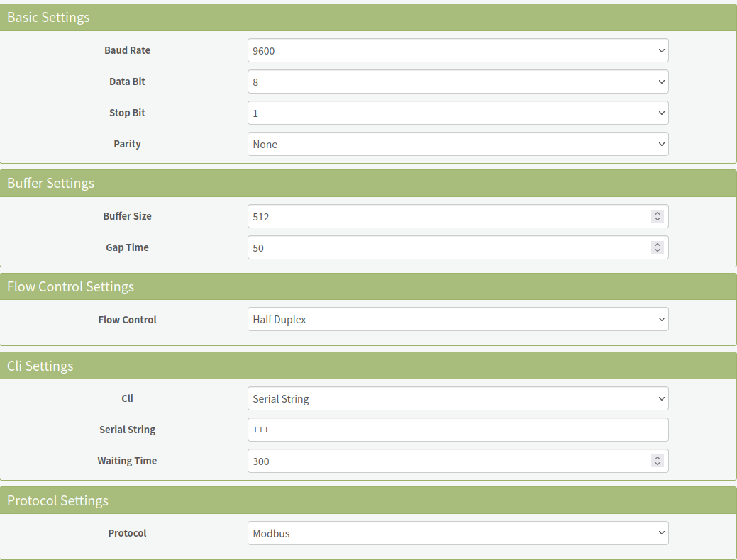Viewport: 737px width, 560px height.
Task: Increase Buffer Size with up arrow
Action: tap(658, 213)
